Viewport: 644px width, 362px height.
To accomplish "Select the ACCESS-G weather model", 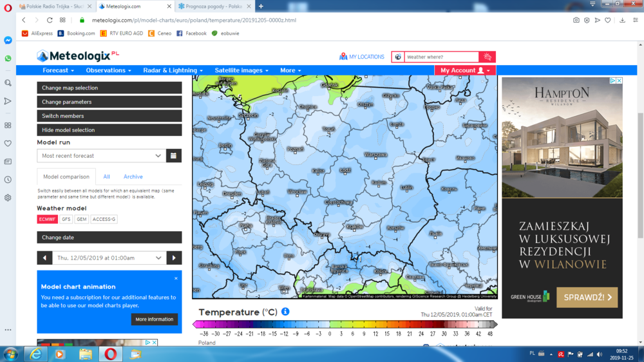I will [104, 220].
